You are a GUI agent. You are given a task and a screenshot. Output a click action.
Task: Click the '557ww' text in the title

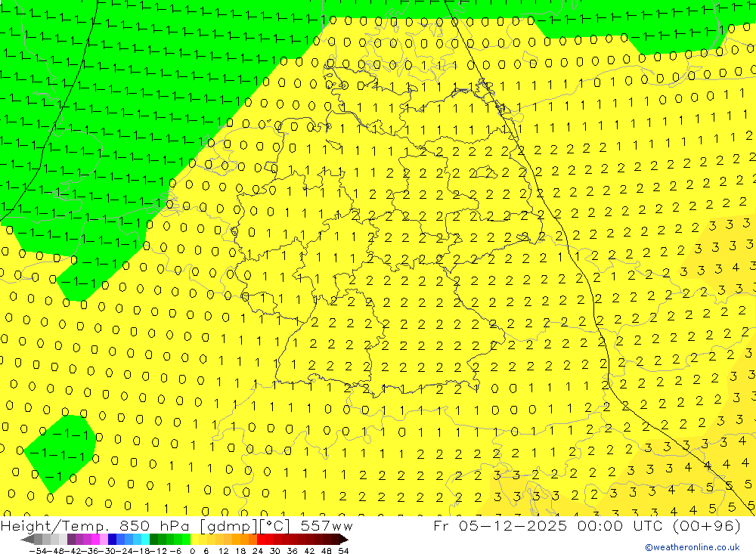tap(327, 525)
